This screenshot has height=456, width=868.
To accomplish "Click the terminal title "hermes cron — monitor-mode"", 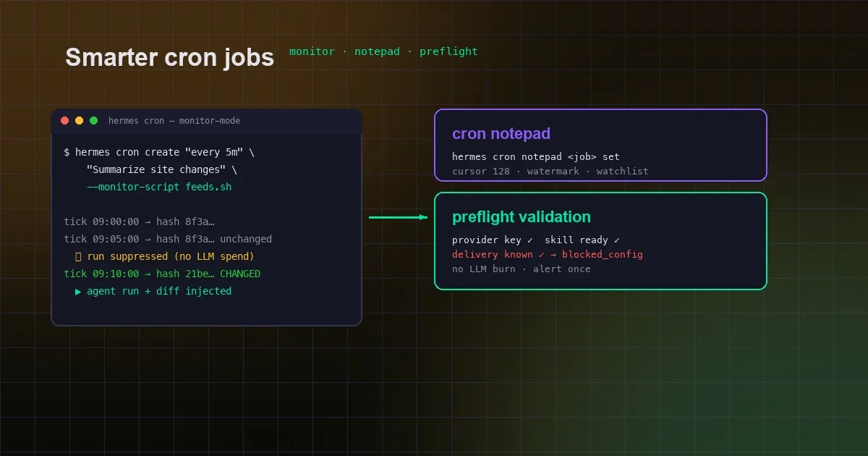I will coord(174,121).
